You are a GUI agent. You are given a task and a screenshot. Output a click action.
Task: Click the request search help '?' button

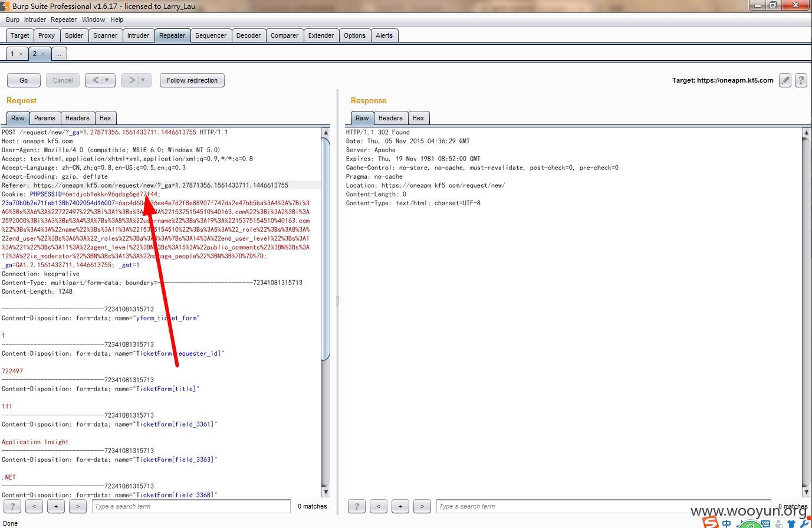pos(12,506)
